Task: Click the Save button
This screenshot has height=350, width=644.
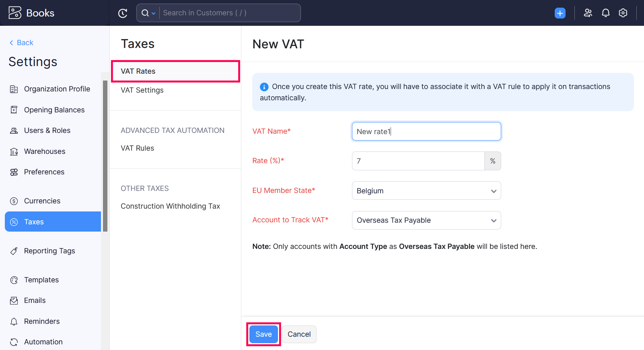Action: coord(263,334)
